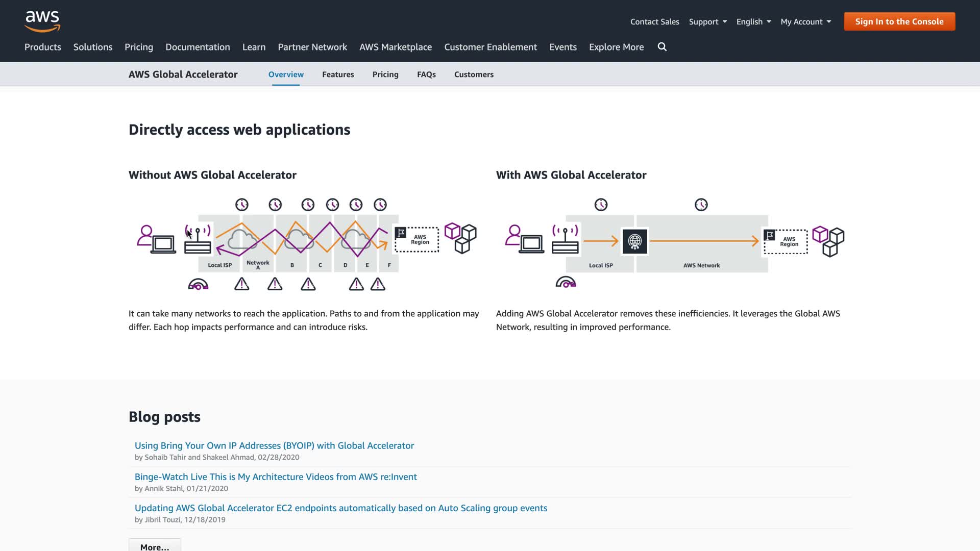Viewport: 980px width, 551px height.
Task: Click Sign In to the Console button
Action: (899, 21)
